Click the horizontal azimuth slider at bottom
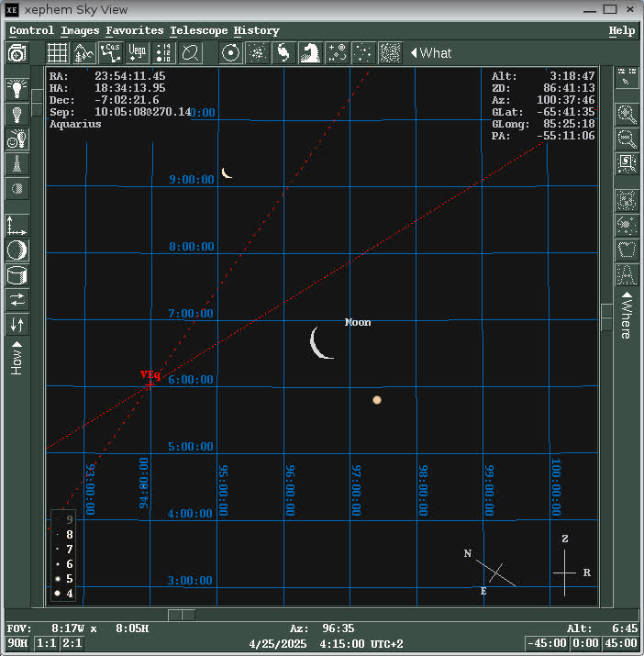 tap(182, 615)
